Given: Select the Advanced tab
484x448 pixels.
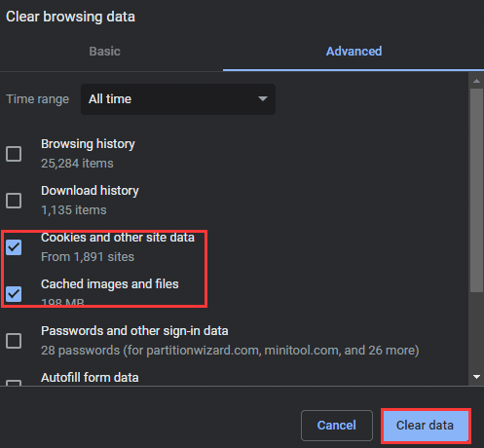Looking at the screenshot, I should 354,52.
